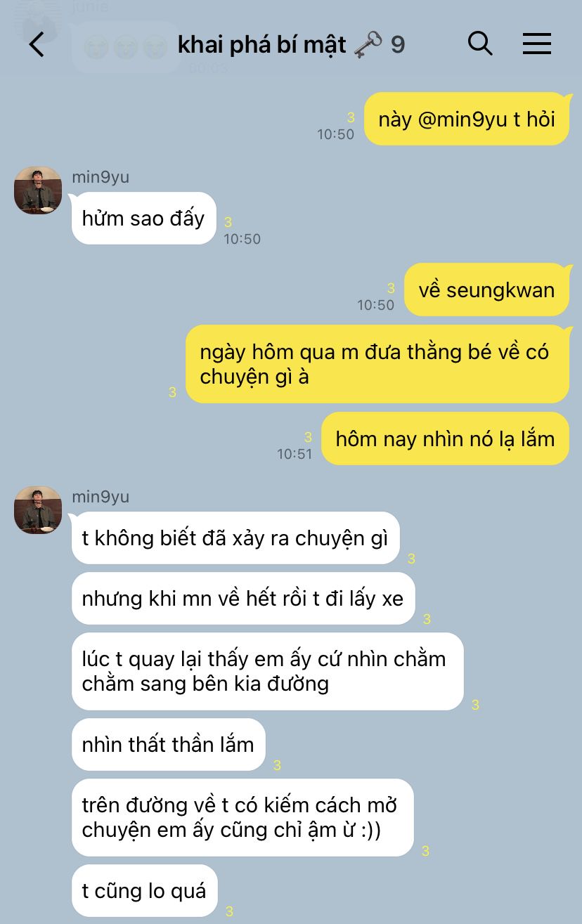Image resolution: width=582 pixels, height=924 pixels.
Task: Select the 'hôm nay nhìn nó lạ lắm' bubble
Action: tap(445, 438)
